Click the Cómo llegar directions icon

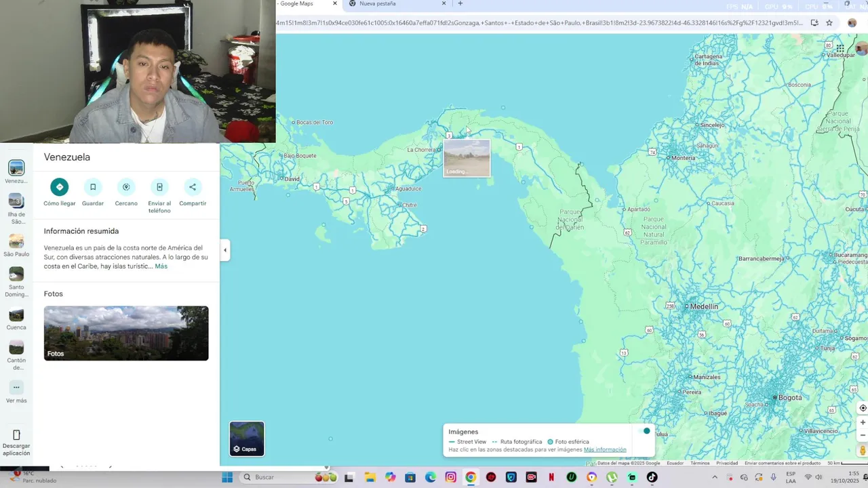[60, 187]
